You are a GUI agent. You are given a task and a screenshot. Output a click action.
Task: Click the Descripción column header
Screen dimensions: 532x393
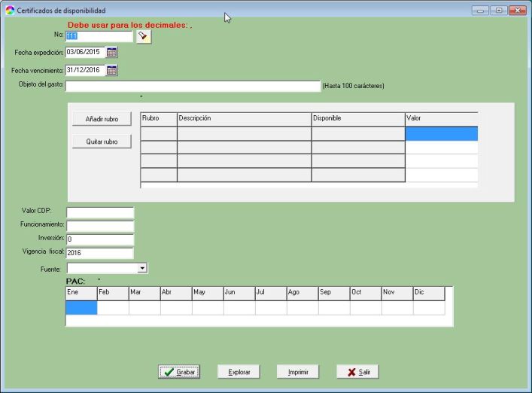tap(244, 118)
